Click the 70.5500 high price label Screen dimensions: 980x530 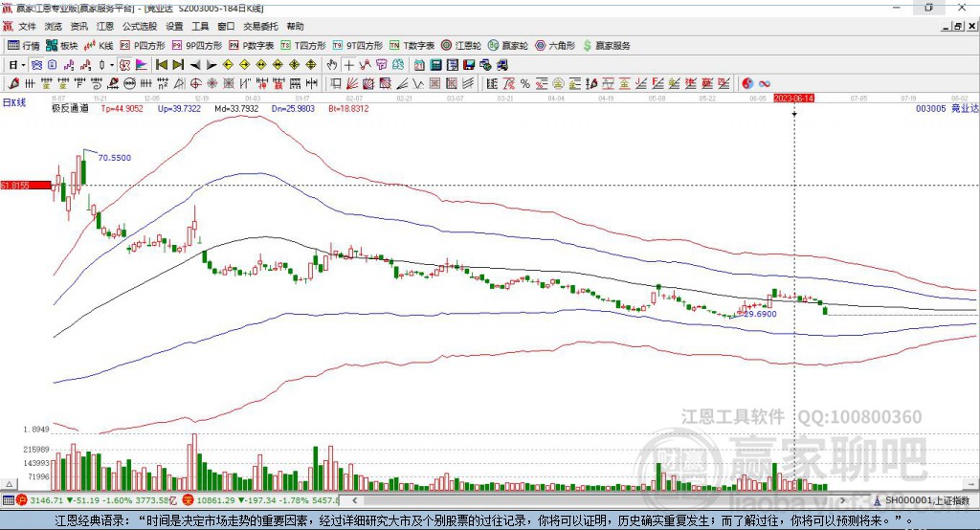pyautogui.click(x=115, y=158)
